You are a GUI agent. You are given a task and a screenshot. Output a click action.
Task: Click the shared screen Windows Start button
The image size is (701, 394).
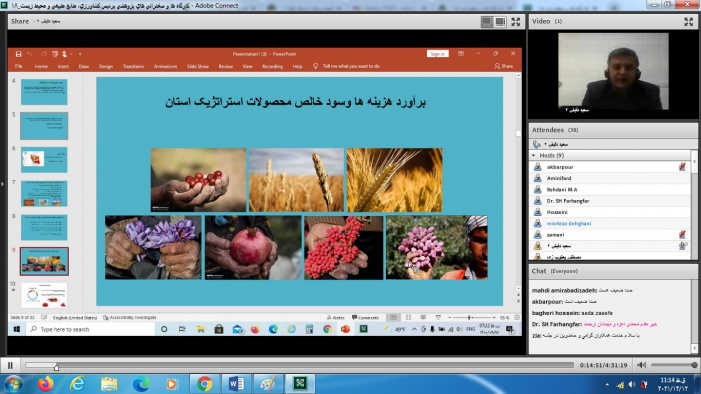tap(17, 329)
